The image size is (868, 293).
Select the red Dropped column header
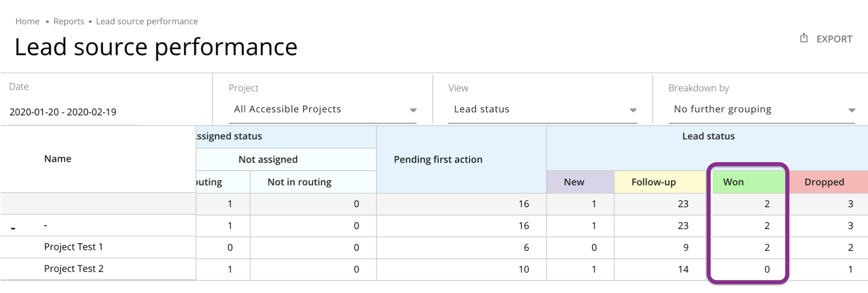[x=824, y=182]
